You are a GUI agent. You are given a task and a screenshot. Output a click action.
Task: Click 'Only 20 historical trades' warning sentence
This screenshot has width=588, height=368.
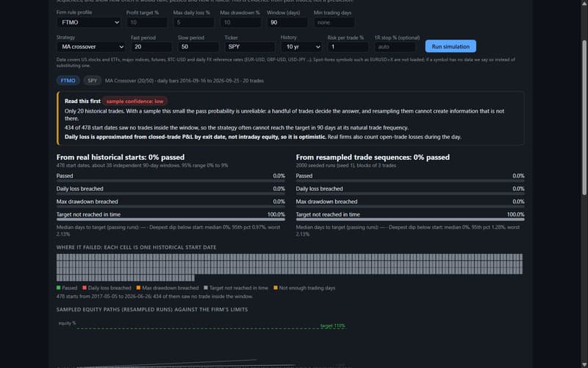[x=284, y=115]
